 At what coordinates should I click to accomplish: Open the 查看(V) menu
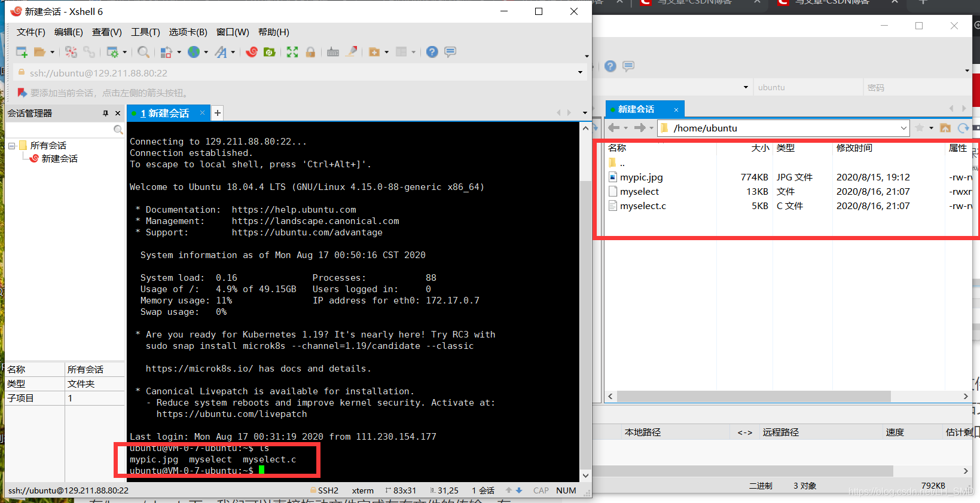click(107, 32)
